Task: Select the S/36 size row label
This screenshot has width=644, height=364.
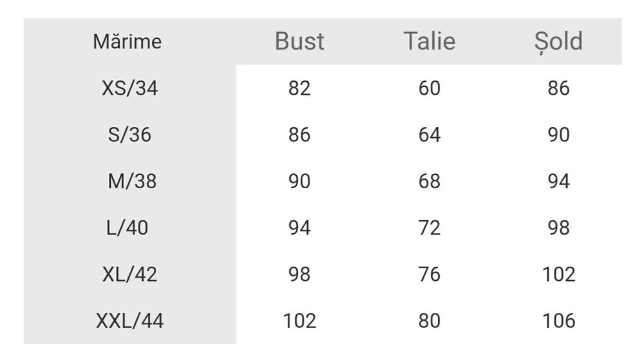Action: 129,135
